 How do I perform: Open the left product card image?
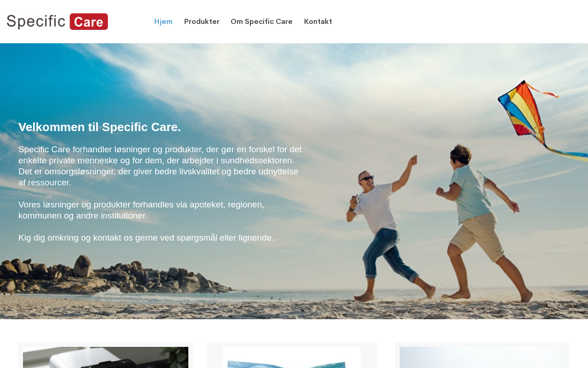tap(106, 357)
